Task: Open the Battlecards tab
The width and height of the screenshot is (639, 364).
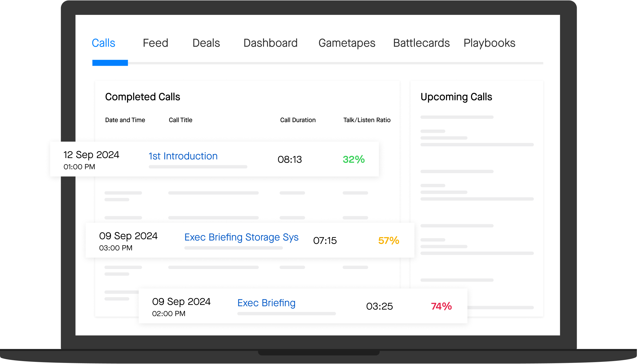Action: (421, 43)
